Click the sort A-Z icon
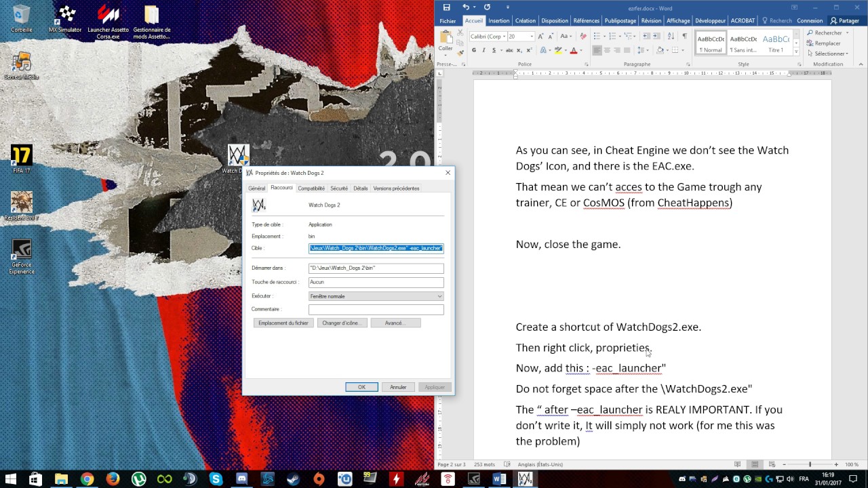The image size is (868, 488). point(671,36)
